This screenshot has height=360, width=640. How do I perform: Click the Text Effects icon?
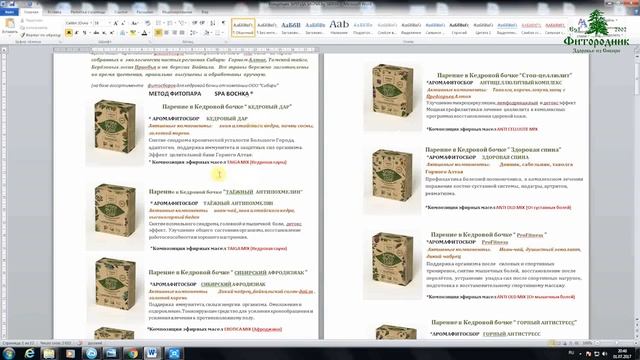123,33
